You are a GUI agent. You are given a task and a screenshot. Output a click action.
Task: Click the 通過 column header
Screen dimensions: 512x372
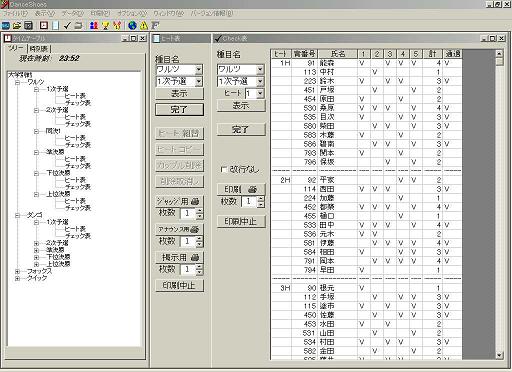452,54
